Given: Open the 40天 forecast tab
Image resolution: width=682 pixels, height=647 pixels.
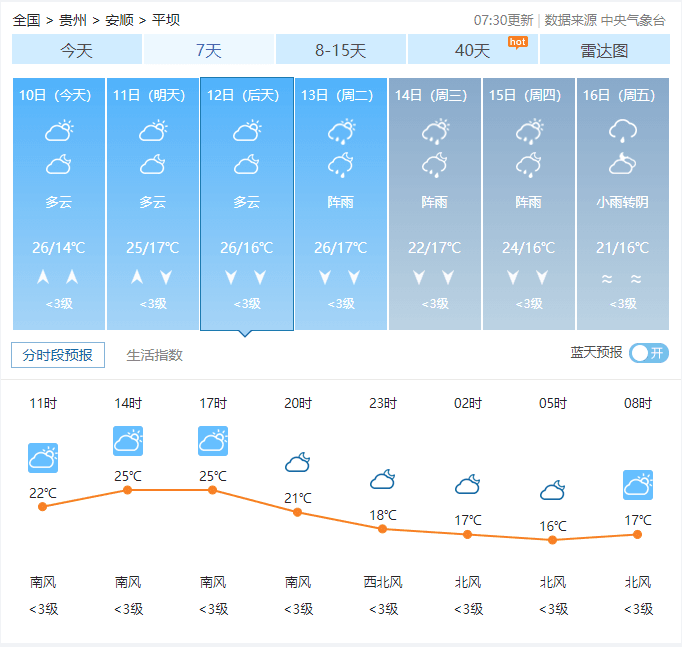Looking at the screenshot, I should pyautogui.click(x=472, y=50).
